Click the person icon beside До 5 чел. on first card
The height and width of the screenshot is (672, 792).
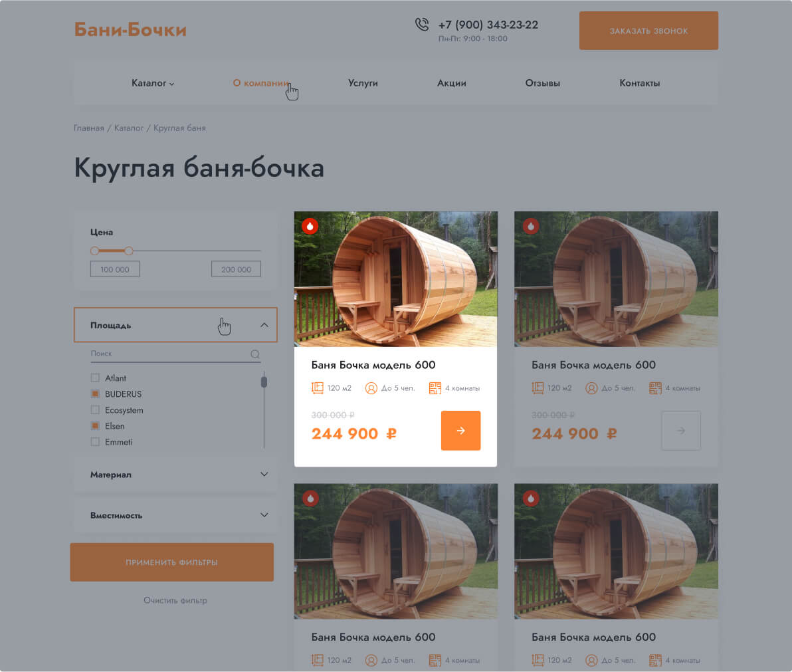(x=371, y=388)
